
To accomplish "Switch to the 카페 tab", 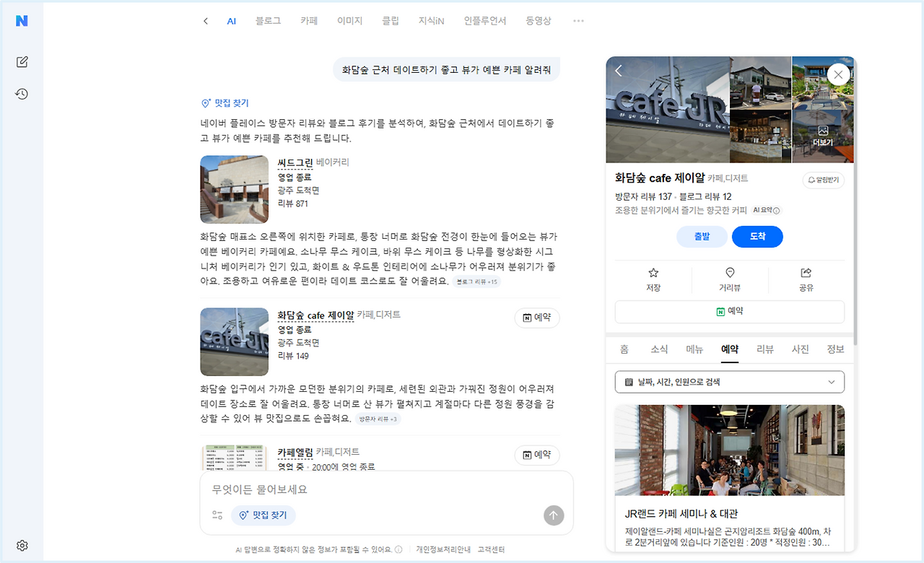I will (309, 21).
